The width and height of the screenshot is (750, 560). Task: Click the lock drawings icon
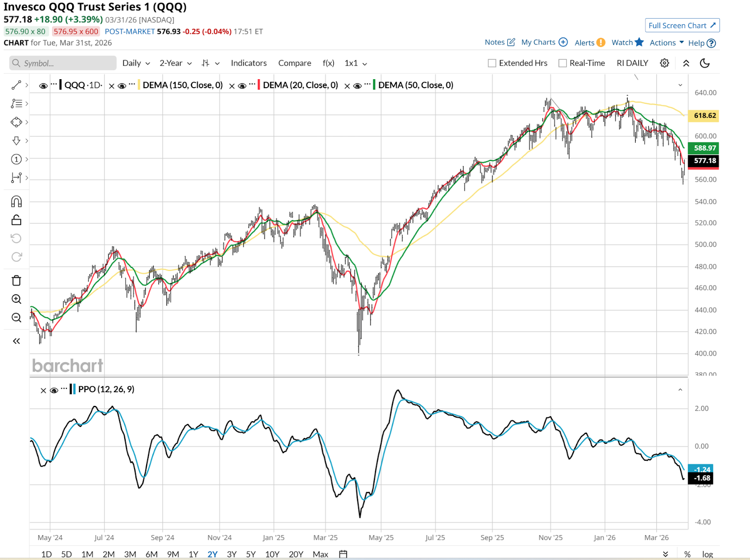coord(16,220)
